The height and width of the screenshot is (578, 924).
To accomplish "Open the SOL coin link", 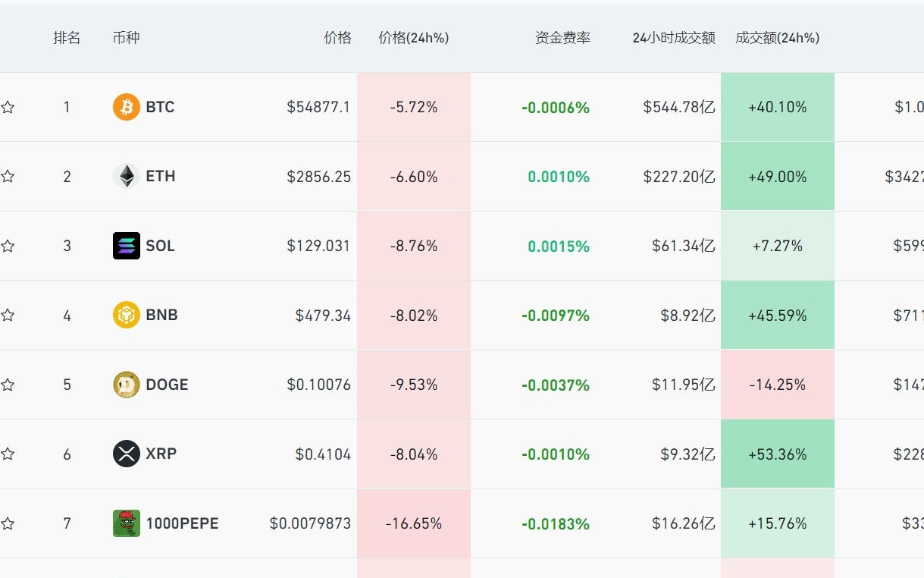I will (x=160, y=246).
